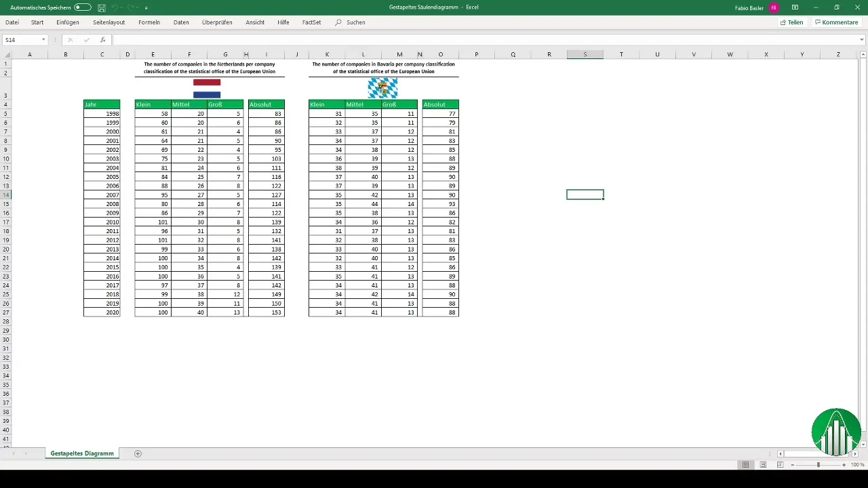Image resolution: width=868 pixels, height=488 pixels.
Task: Expand the formula bar chevron
Action: point(862,40)
